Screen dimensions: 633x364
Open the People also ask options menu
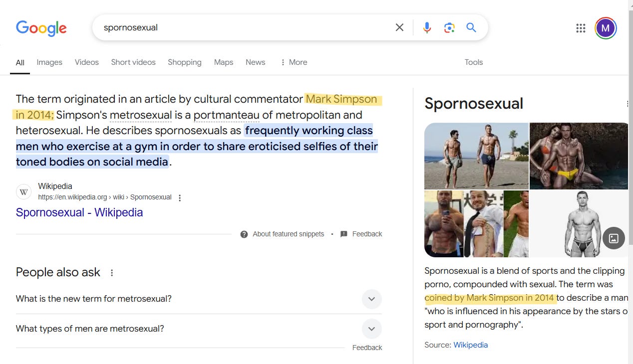click(x=111, y=272)
